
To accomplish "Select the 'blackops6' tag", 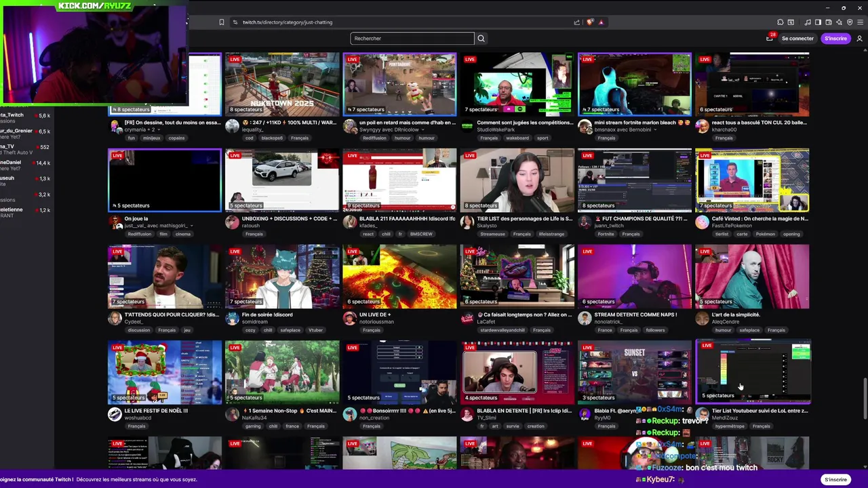I will click(x=272, y=138).
